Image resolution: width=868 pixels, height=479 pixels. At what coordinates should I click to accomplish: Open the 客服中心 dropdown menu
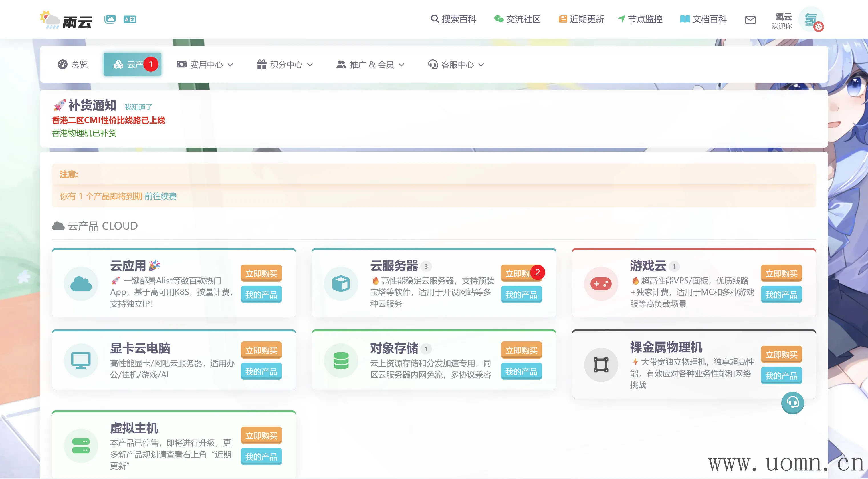tap(456, 65)
